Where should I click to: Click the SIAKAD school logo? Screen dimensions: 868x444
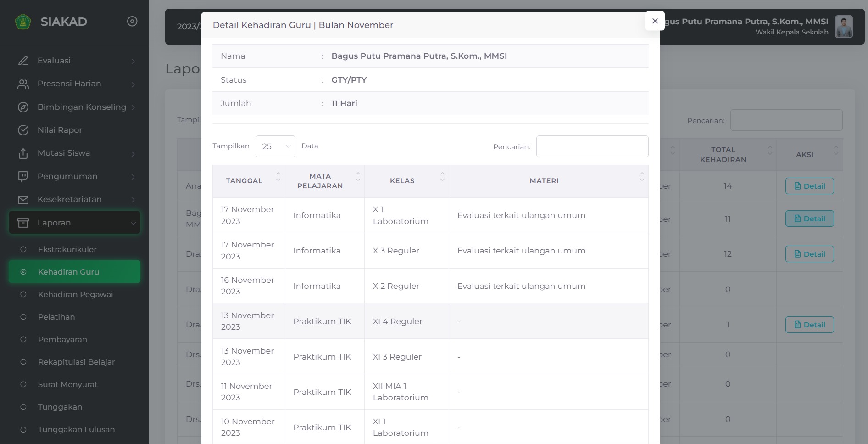(23, 22)
